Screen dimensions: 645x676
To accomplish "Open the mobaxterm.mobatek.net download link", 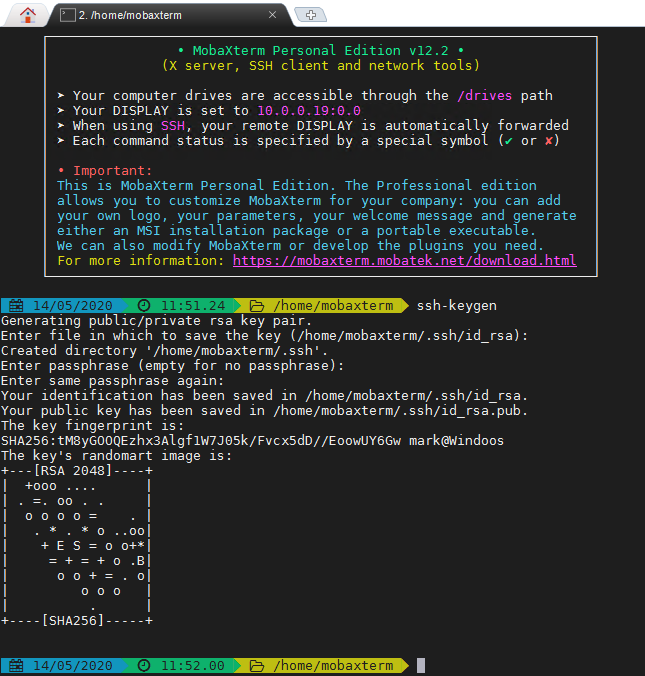I will (x=404, y=260).
